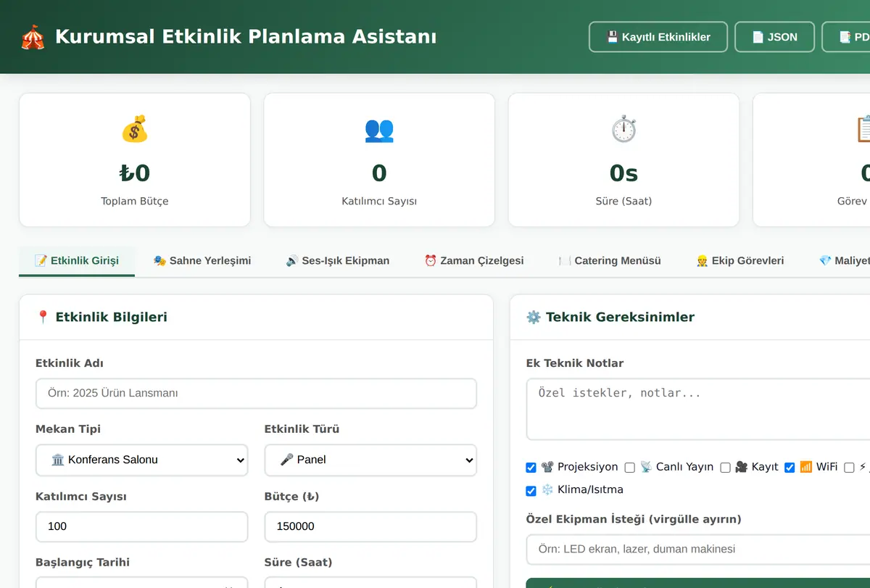Open Kayıtlı Etkinlikler saved events

click(x=658, y=37)
